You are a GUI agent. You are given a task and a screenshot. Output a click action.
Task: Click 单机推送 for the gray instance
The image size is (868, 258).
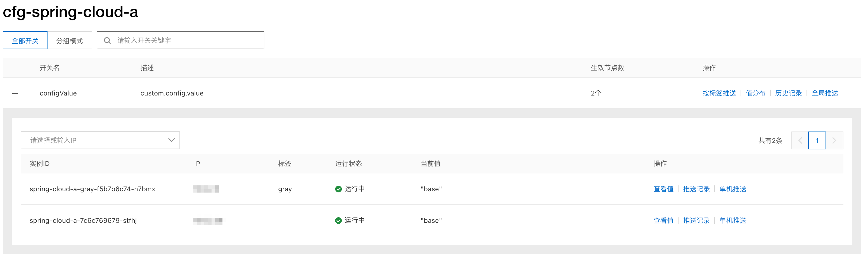(733, 189)
